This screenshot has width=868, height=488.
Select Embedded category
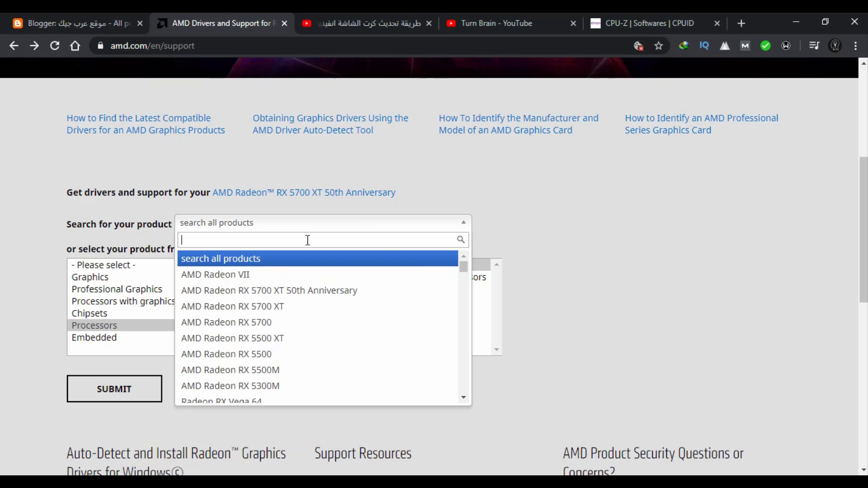pos(121,338)
